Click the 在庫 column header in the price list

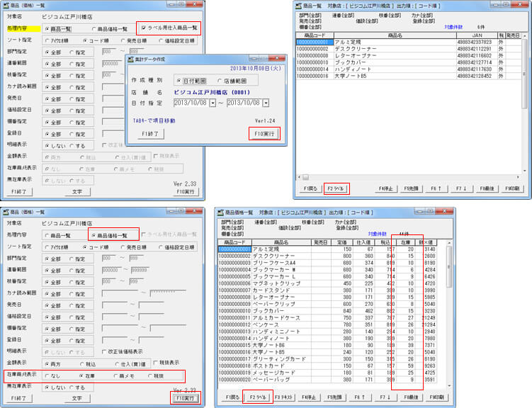tap(406, 242)
